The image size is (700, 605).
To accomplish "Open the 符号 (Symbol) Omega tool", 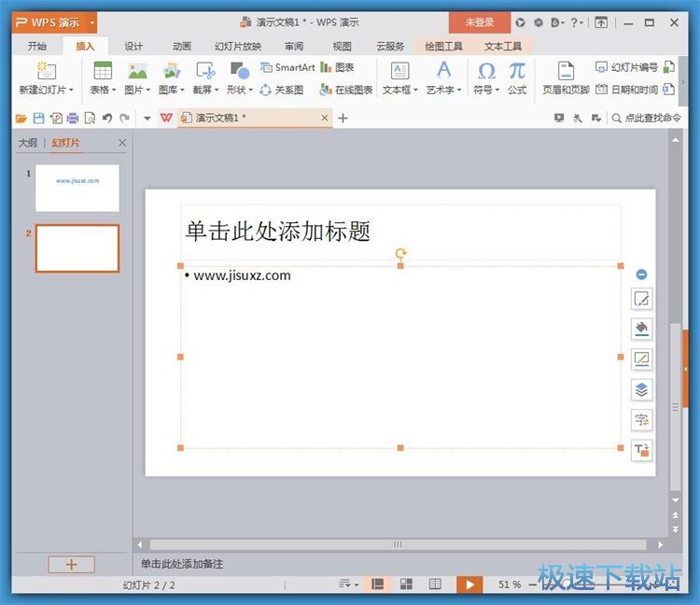I will coord(486,72).
